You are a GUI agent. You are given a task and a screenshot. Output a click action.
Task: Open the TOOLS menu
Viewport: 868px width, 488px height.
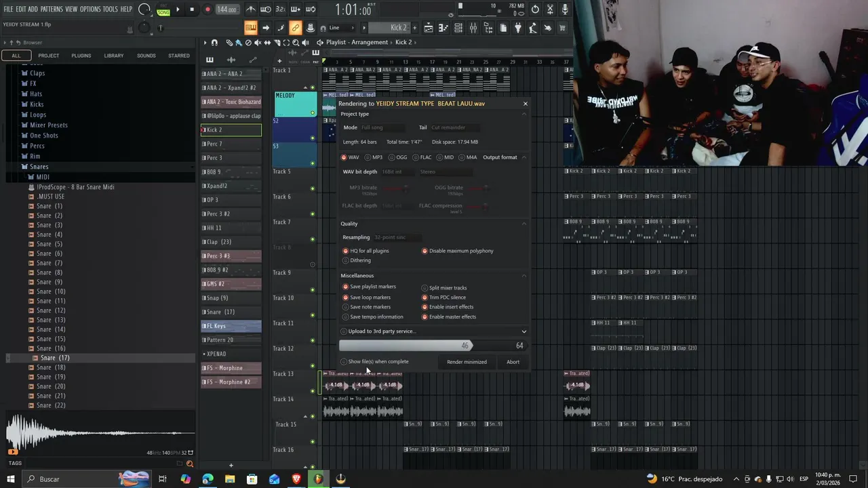111,9
